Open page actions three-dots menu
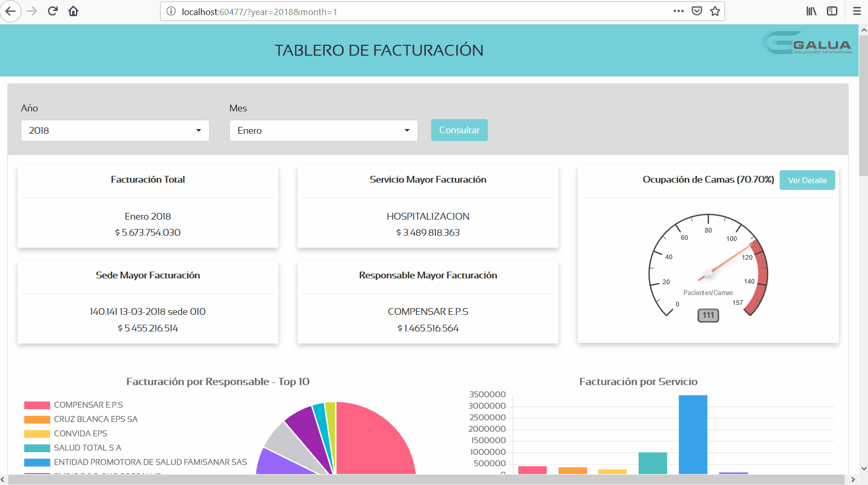 pyautogui.click(x=678, y=11)
